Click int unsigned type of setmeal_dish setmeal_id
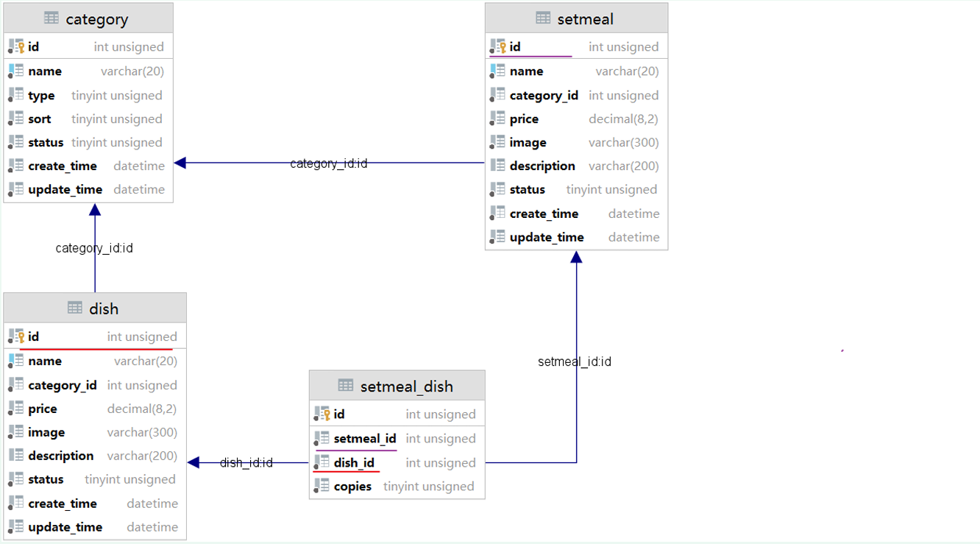Screen dimensions: 980x544 (441, 439)
